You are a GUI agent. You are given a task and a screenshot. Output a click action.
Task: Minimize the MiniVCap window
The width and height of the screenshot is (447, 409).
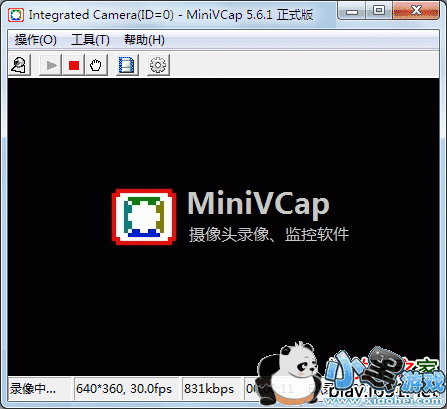point(352,11)
